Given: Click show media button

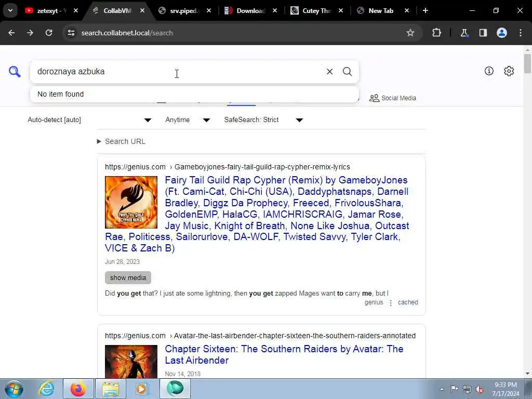Looking at the screenshot, I should (x=128, y=277).
